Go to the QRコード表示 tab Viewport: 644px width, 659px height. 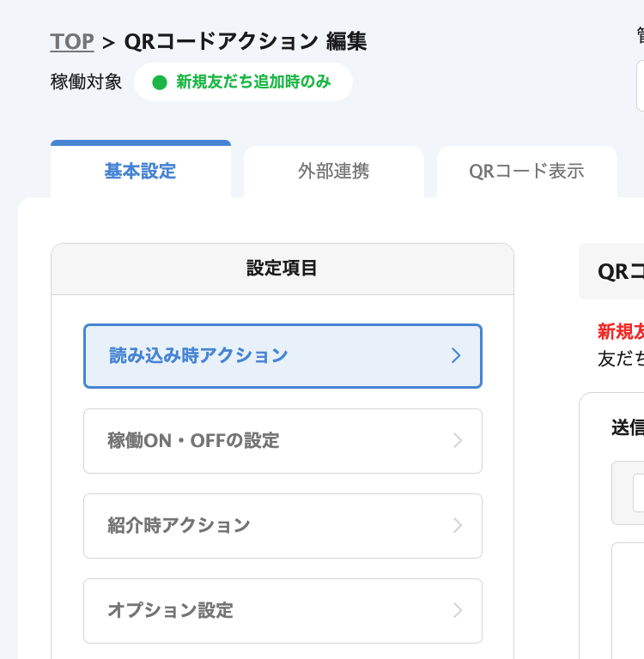(x=526, y=171)
